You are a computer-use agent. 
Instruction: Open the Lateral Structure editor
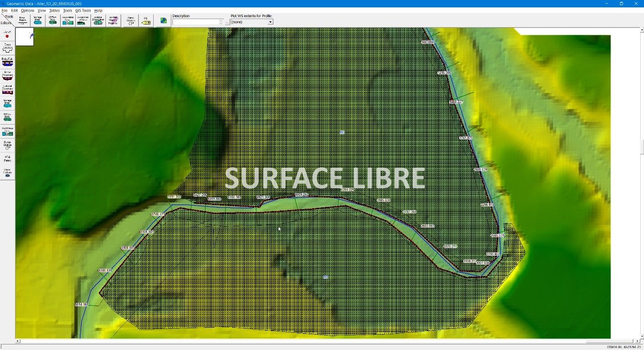pyautogui.click(x=7, y=89)
